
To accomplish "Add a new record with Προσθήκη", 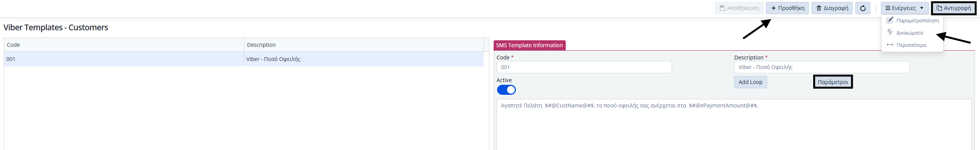I will click(x=787, y=8).
